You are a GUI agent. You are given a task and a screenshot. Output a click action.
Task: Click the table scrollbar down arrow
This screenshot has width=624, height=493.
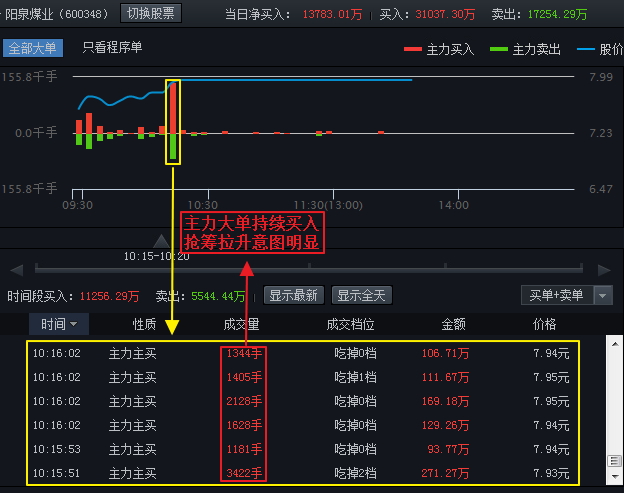(x=615, y=476)
